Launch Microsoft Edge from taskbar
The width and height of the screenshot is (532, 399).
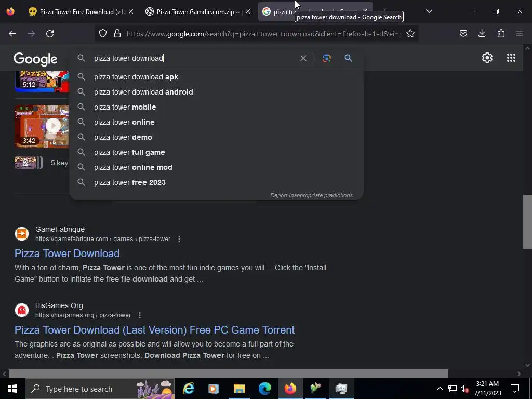click(x=264, y=389)
